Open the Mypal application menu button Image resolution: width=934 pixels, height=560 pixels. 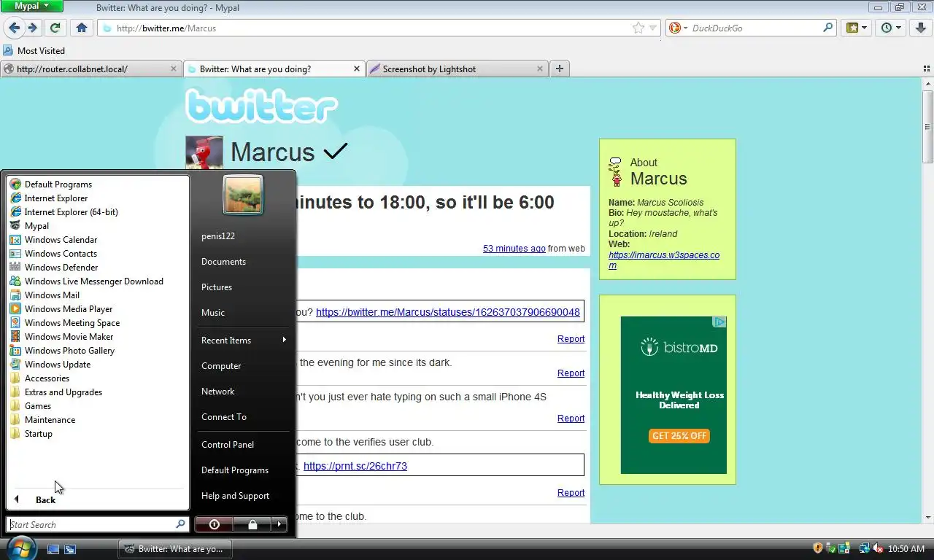[x=32, y=6]
